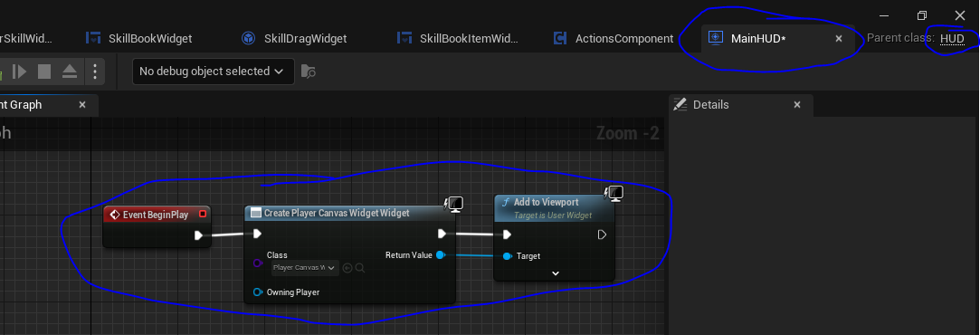This screenshot has width=980, height=335.
Task: Click the SkillBookWidget tab icon
Action: [x=93, y=39]
